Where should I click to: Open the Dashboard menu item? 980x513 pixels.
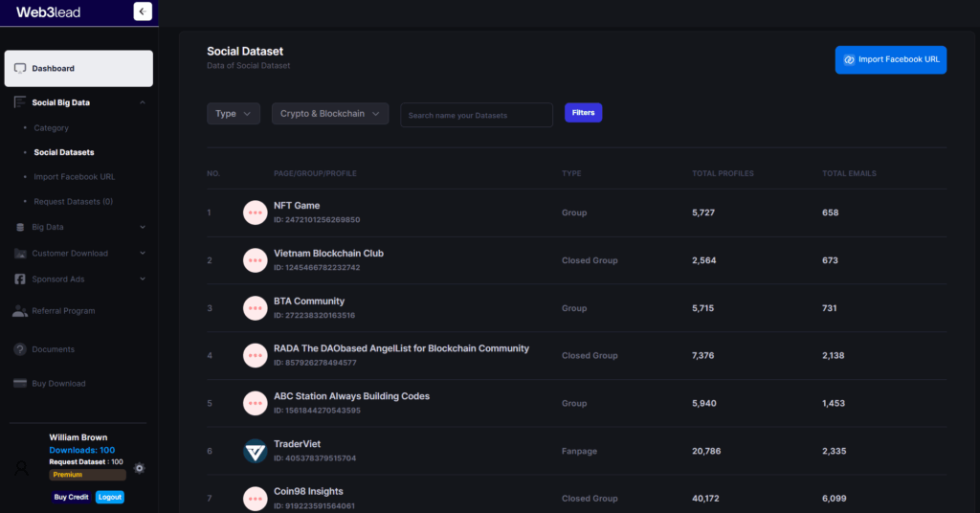point(78,69)
